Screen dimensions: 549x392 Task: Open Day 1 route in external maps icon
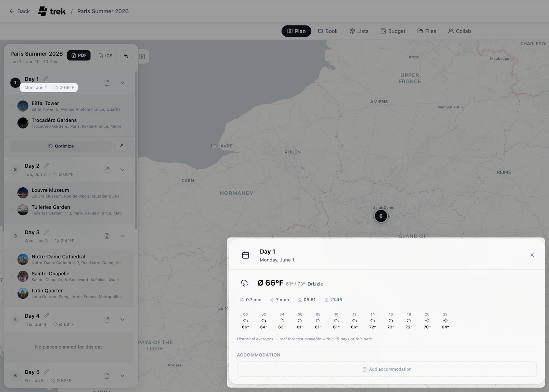coord(121,146)
